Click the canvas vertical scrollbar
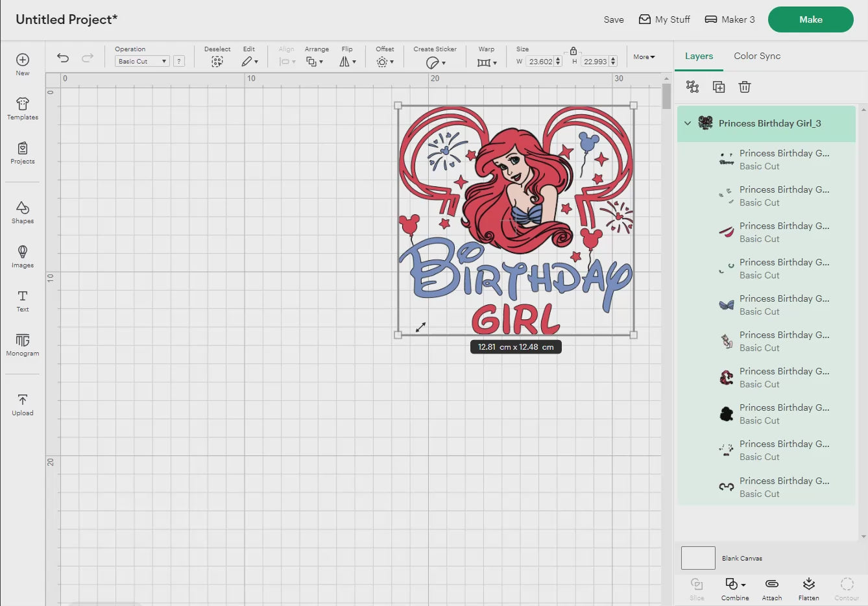The height and width of the screenshot is (606, 868). (666, 96)
